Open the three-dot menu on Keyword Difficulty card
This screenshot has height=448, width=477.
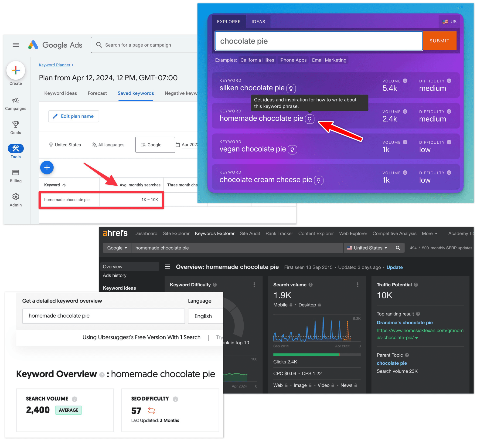254,285
